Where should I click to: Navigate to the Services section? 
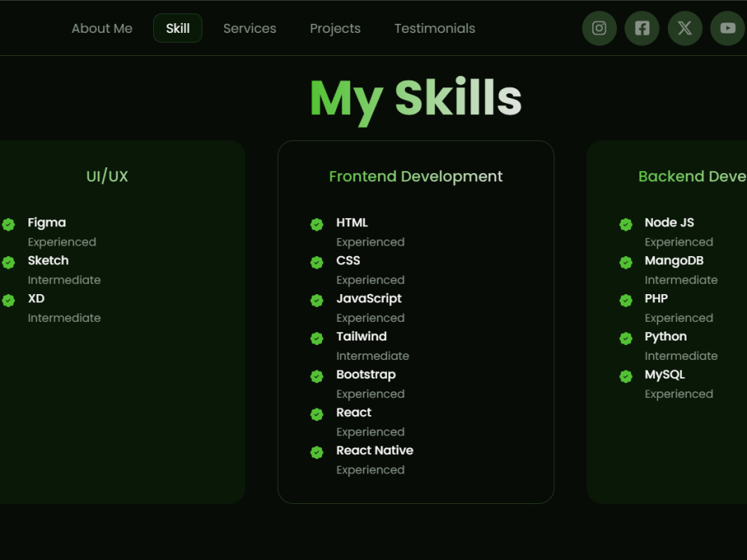249,28
